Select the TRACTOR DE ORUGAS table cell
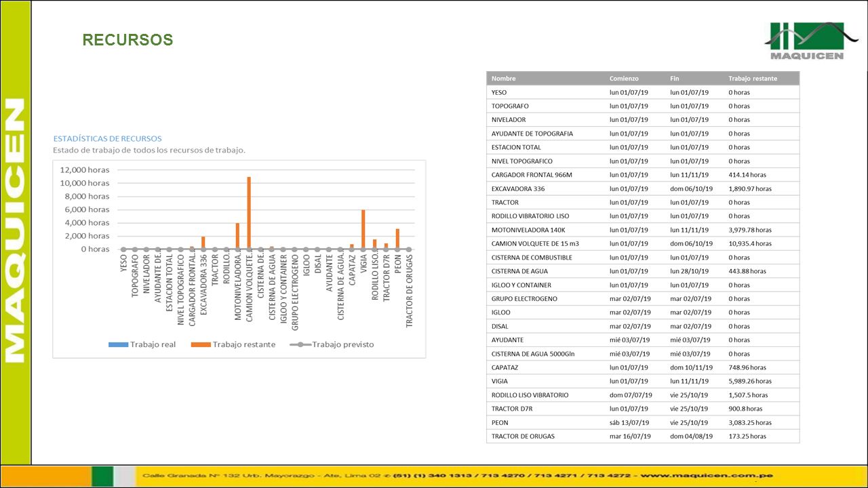Viewport: 868px width, 488px height. (x=523, y=436)
